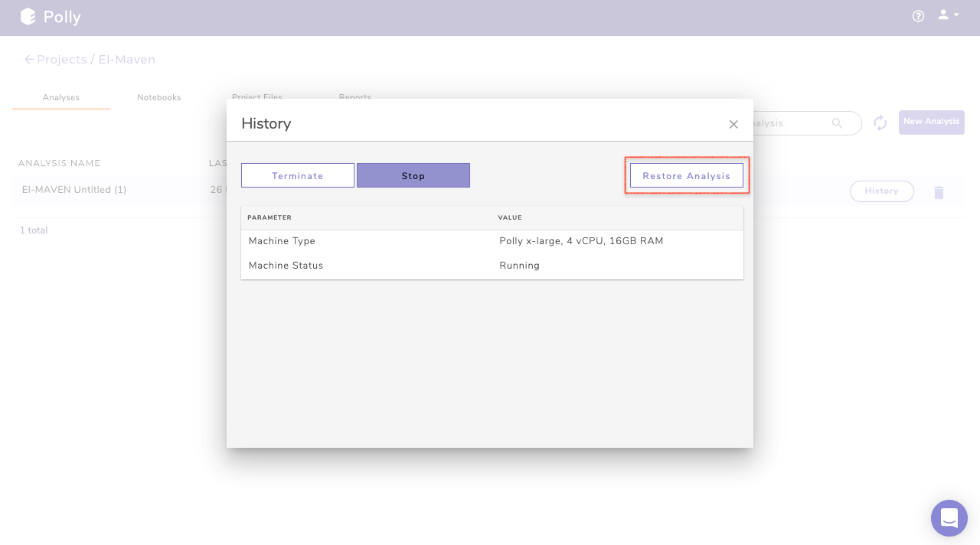980x545 pixels.
Task: Click the VALUE column header
Action: point(510,217)
